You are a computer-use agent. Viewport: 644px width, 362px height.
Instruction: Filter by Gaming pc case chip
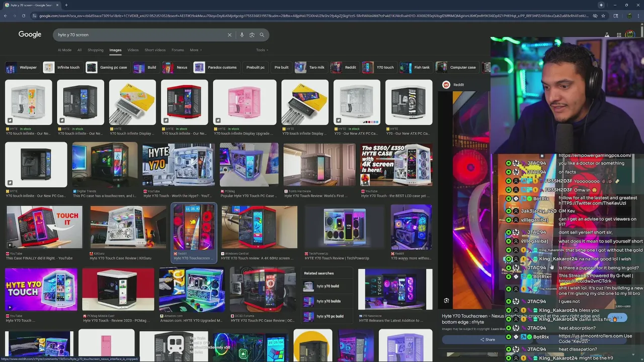pos(107,67)
